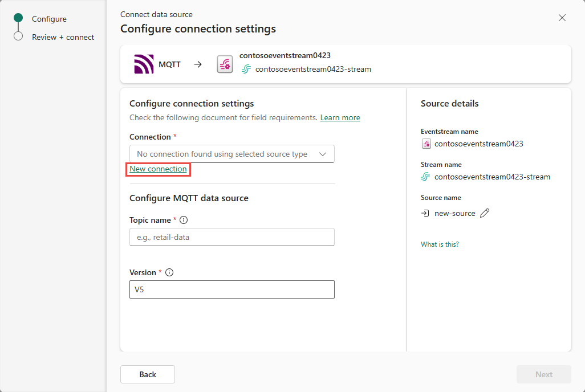Click into the Topic name field
Image resolution: width=585 pixels, height=392 pixels.
[231, 237]
